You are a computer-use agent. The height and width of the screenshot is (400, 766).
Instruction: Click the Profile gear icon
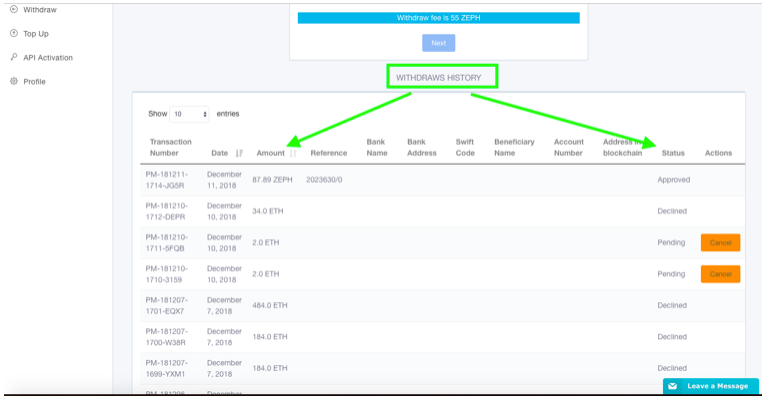coord(13,81)
